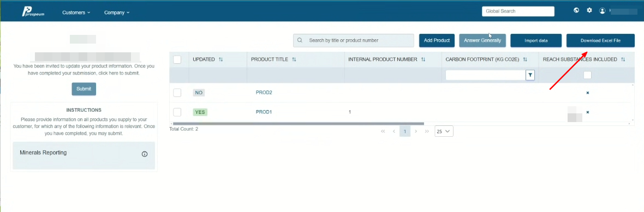Screen dimensions: 644x212
Task: Expand the Company menu
Action: point(117,13)
